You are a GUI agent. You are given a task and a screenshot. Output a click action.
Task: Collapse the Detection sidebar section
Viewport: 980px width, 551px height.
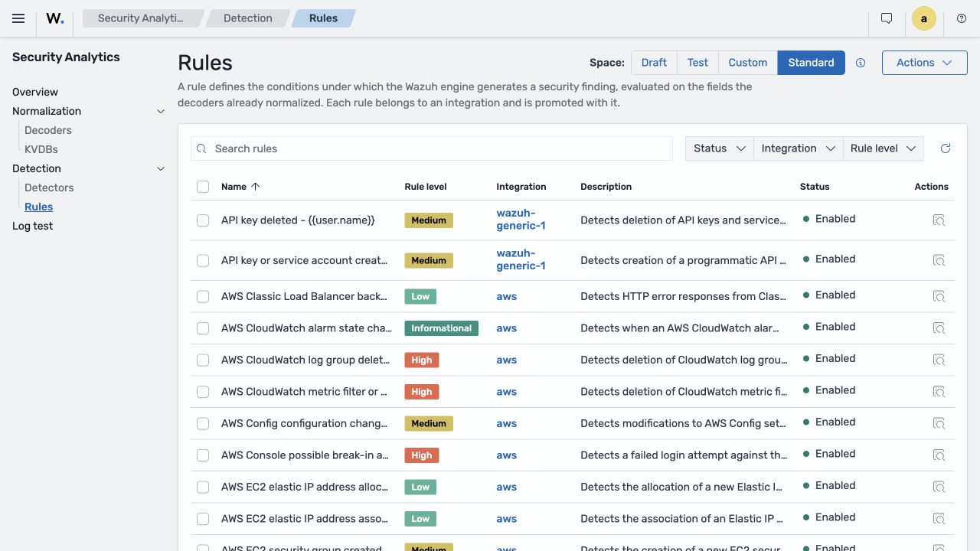(161, 168)
